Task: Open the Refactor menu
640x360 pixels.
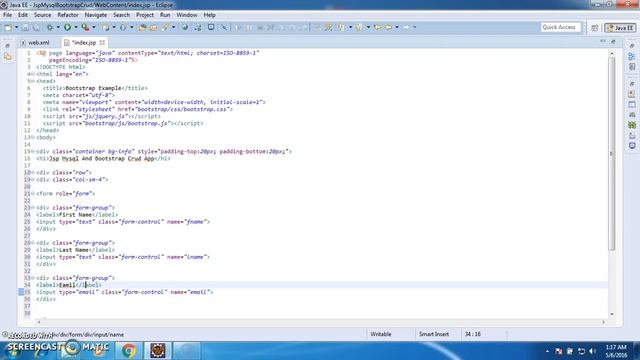Action: pyautogui.click(x=68, y=15)
